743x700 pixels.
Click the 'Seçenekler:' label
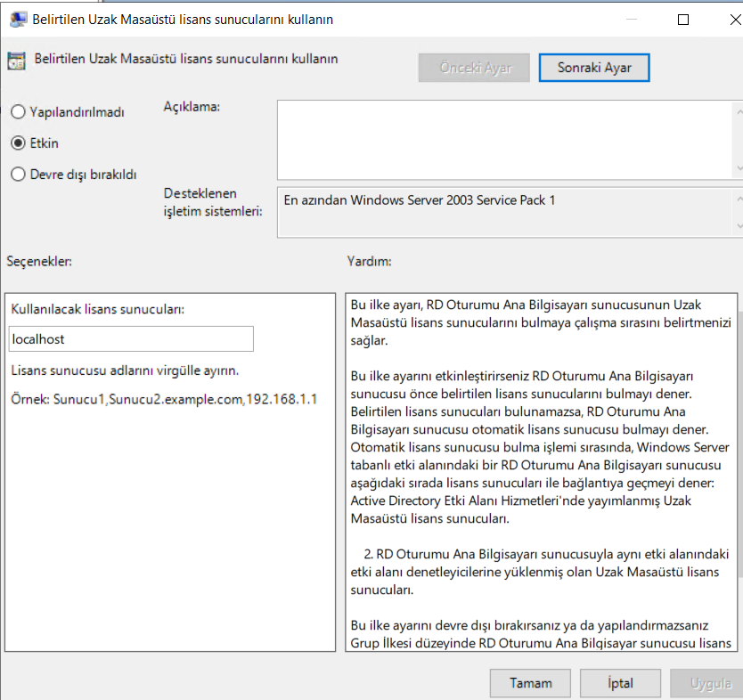39,262
